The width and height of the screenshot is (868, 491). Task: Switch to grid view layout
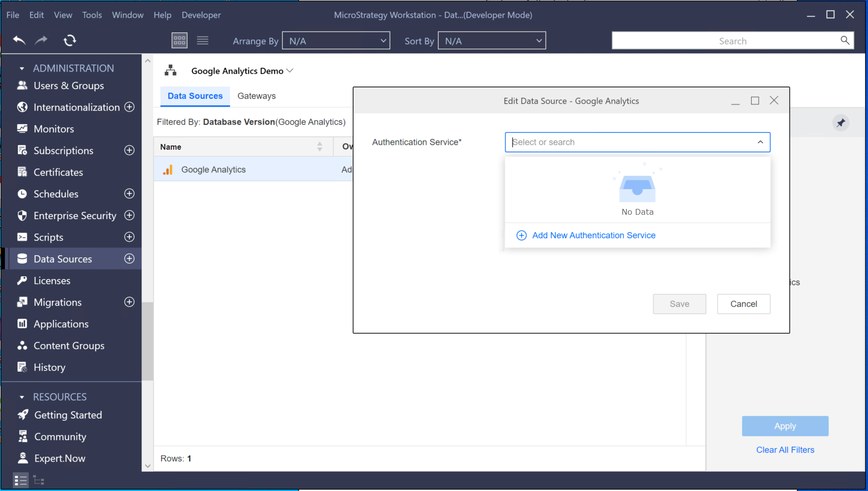[x=179, y=40]
